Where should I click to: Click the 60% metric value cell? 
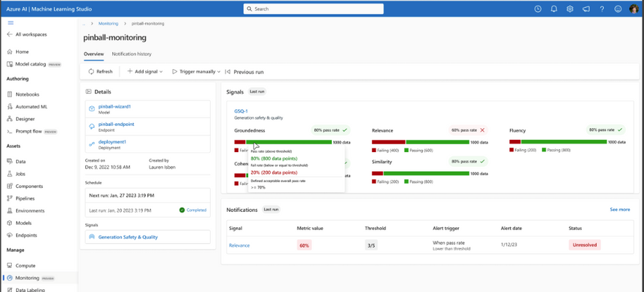[x=304, y=245]
